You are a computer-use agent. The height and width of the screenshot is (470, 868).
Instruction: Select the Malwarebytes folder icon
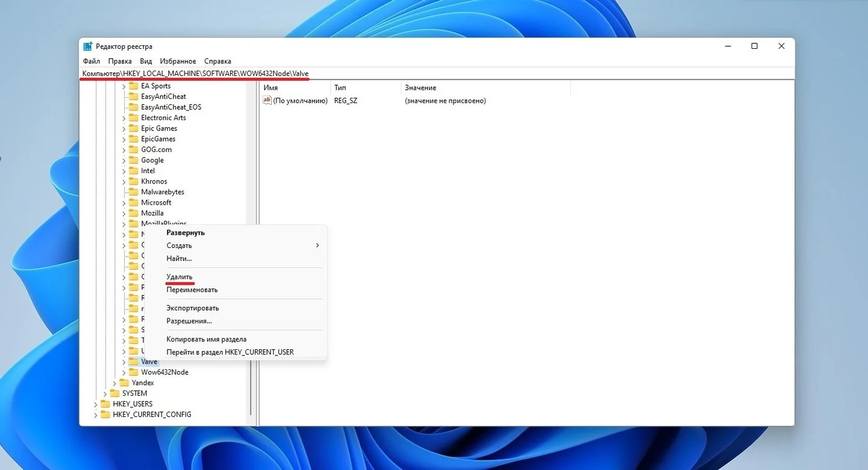pyautogui.click(x=134, y=192)
